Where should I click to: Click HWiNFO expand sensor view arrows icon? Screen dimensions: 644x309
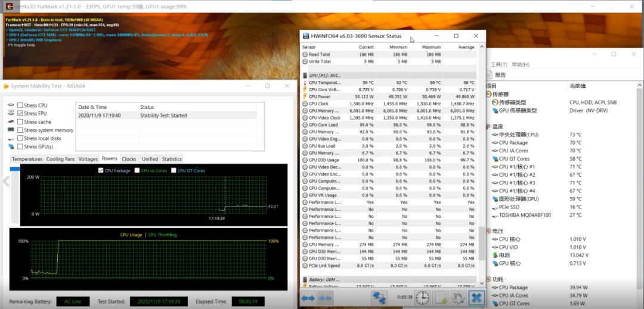click(308, 298)
